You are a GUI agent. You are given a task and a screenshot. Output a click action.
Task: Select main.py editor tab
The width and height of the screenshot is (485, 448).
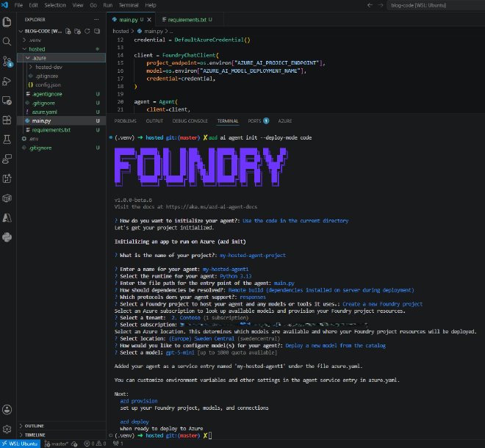[129, 20]
